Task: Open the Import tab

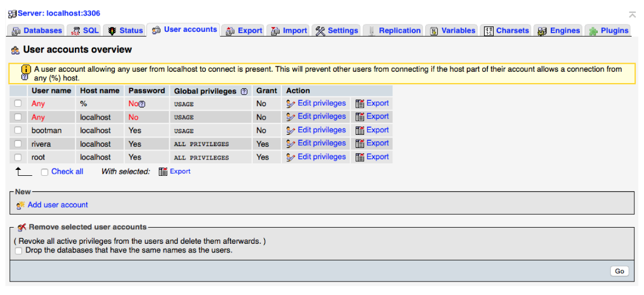Action: (x=289, y=30)
